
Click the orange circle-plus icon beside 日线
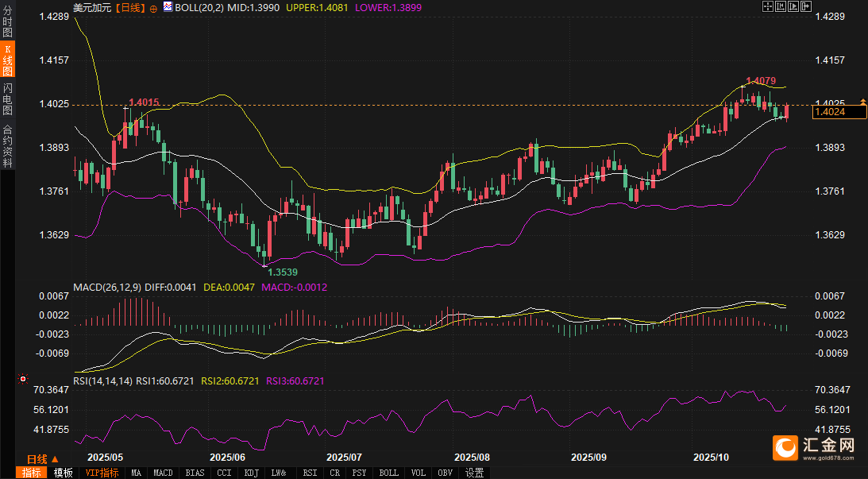click(153, 8)
